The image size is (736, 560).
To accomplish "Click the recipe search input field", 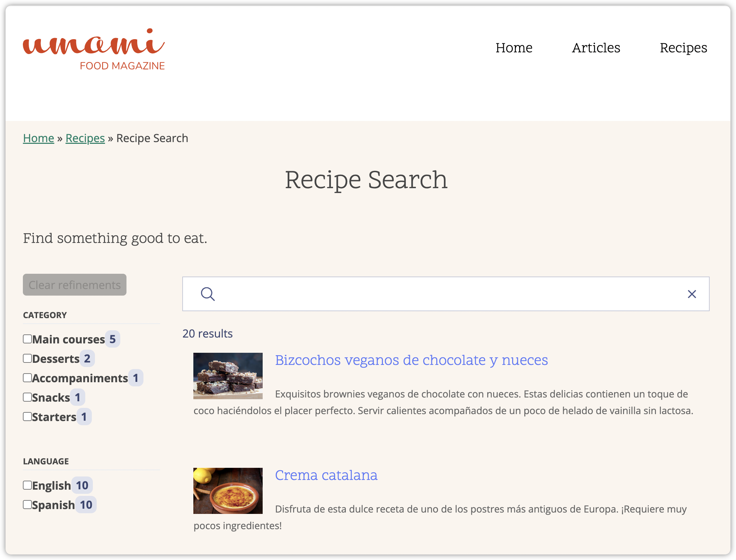I will (x=446, y=294).
